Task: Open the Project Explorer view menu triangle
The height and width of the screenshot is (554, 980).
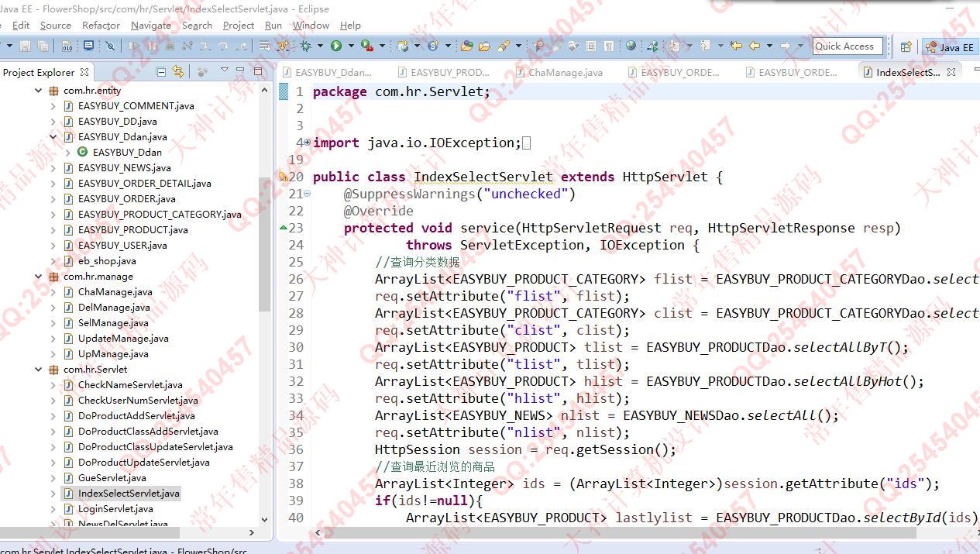Action: tap(224, 70)
